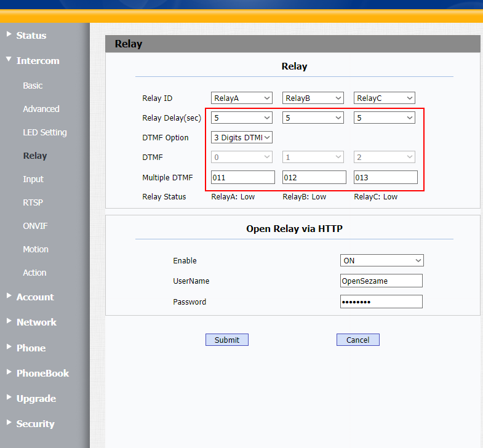The height and width of the screenshot is (448, 483).
Task: Expand the Status menu section
Action: (31, 36)
